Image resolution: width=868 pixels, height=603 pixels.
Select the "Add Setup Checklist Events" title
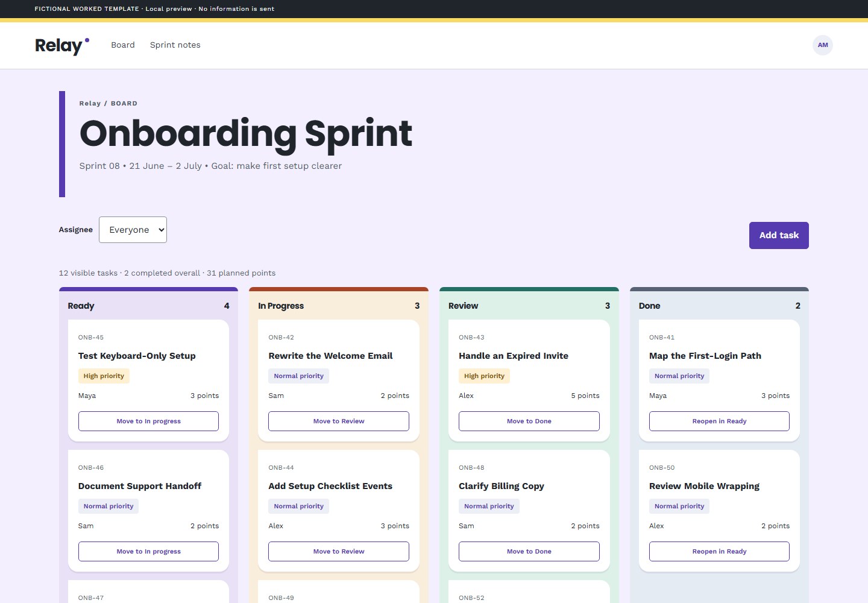point(330,486)
